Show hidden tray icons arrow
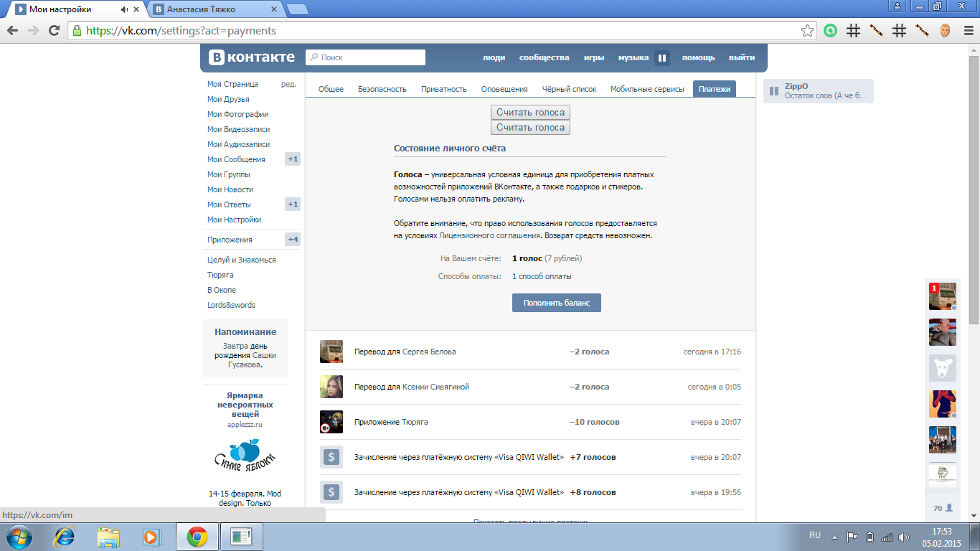This screenshot has height=551, width=980. (834, 537)
